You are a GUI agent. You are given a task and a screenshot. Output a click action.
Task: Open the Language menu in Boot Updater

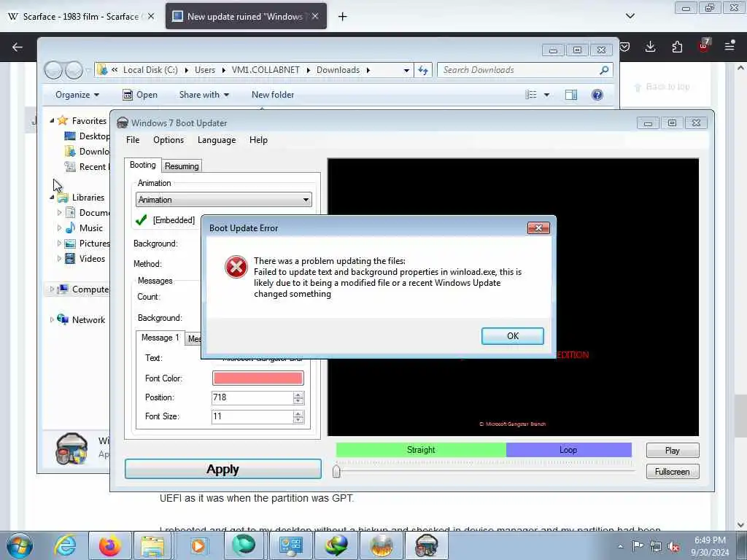pos(217,140)
